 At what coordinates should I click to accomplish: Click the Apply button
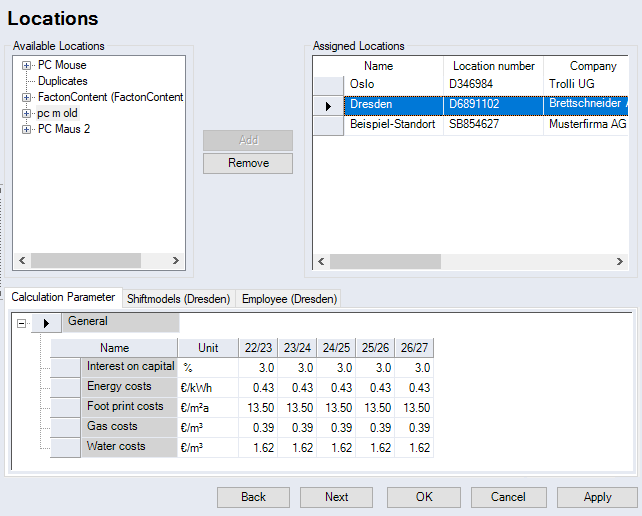tap(597, 497)
